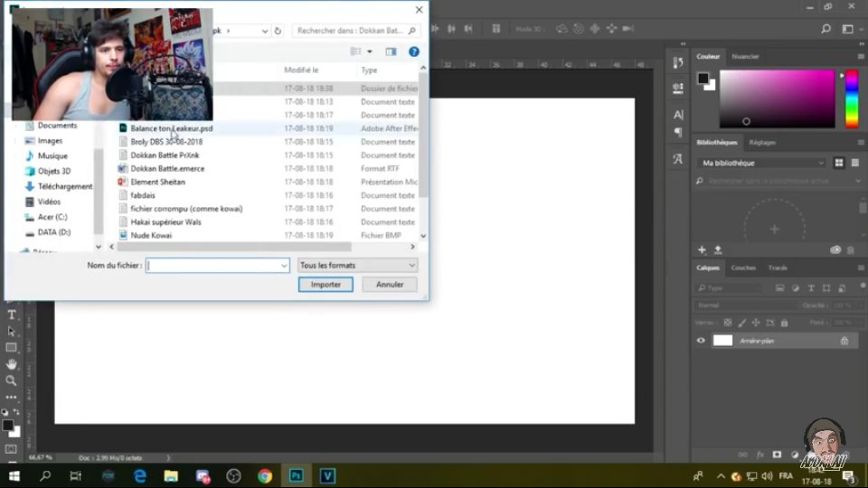Hide the Arrière-plan layer visibility eye
This screenshot has width=868, height=488.
click(701, 341)
